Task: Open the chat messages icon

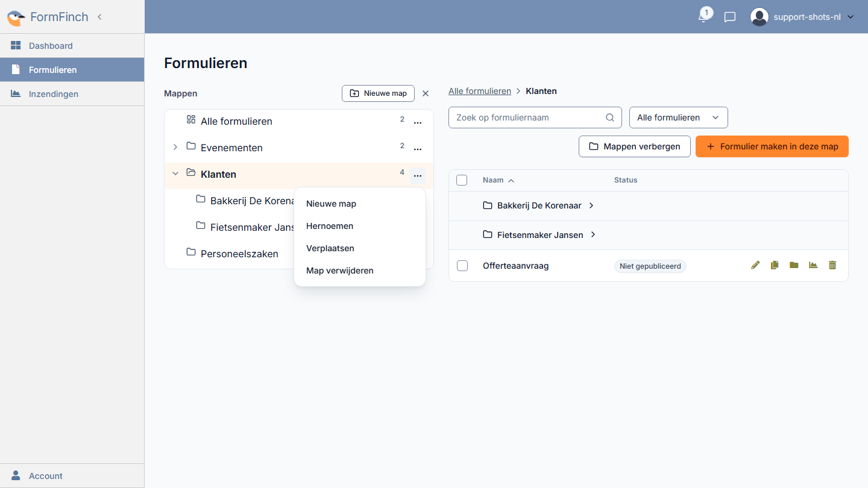Action: coord(730,17)
